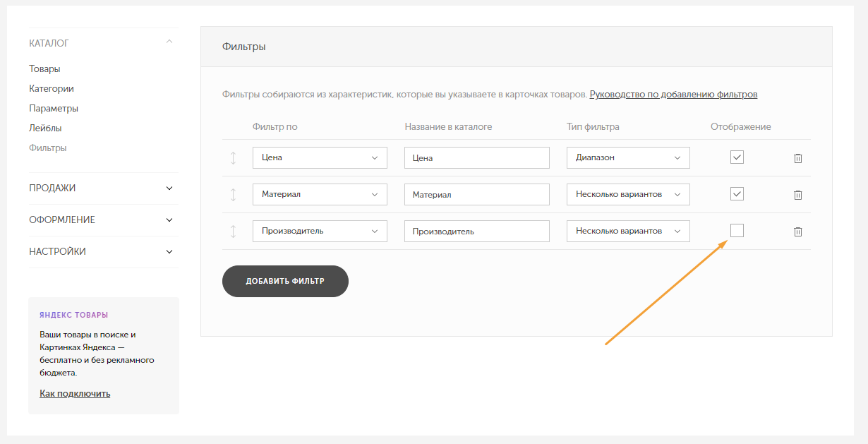Uncheck display checkbox for Материал filter
This screenshot has width=868, height=444.
point(737,194)
